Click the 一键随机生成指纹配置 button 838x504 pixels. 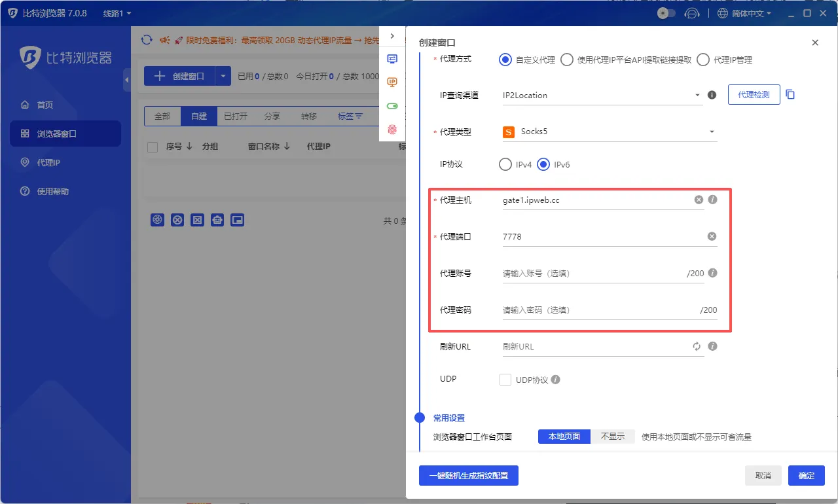(x=469, y=476)
